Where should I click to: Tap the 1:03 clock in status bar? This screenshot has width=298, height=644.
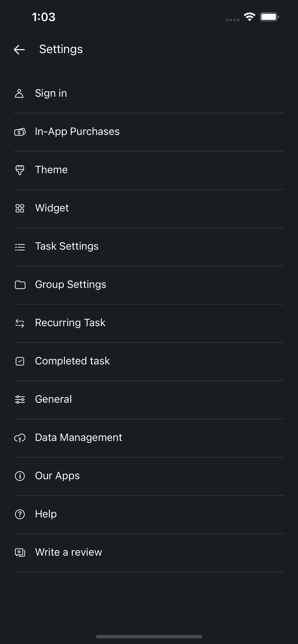click(44, 17)
